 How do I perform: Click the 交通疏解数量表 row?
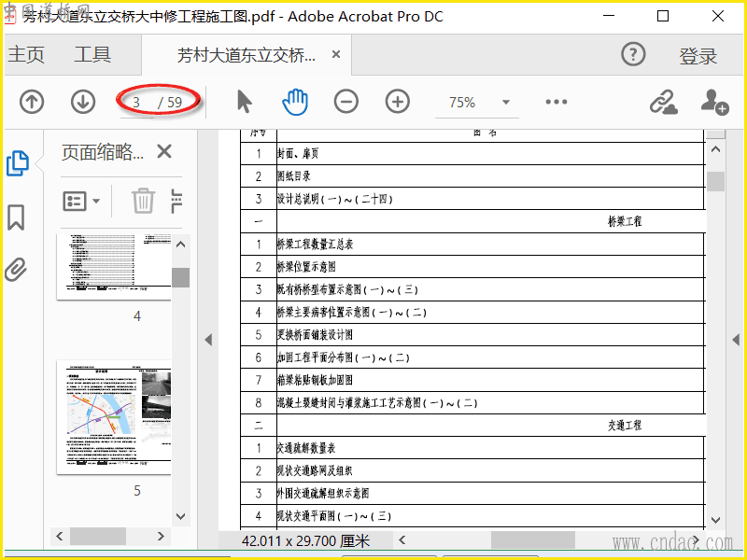pyautogui.click(x=472, y=448)
